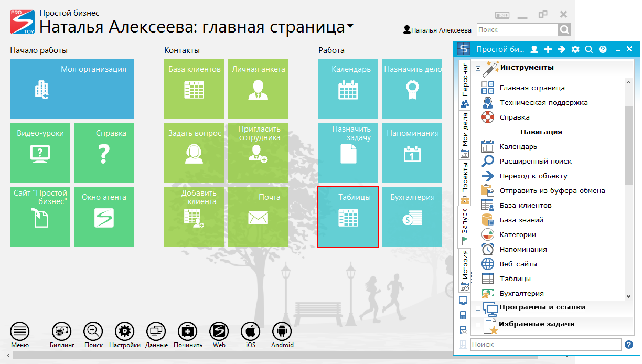Switch to the История vertical tab
This screenshot has height=364, width=642.
[464, 271]
